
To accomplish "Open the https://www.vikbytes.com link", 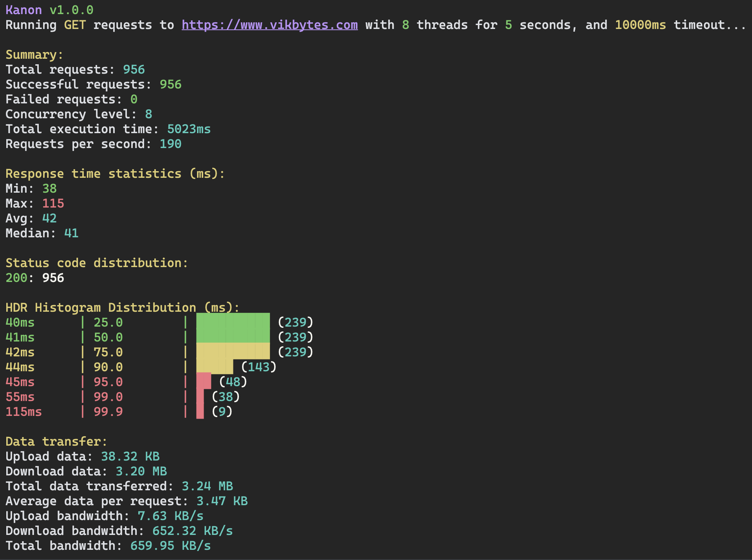I will pos(269,25).
